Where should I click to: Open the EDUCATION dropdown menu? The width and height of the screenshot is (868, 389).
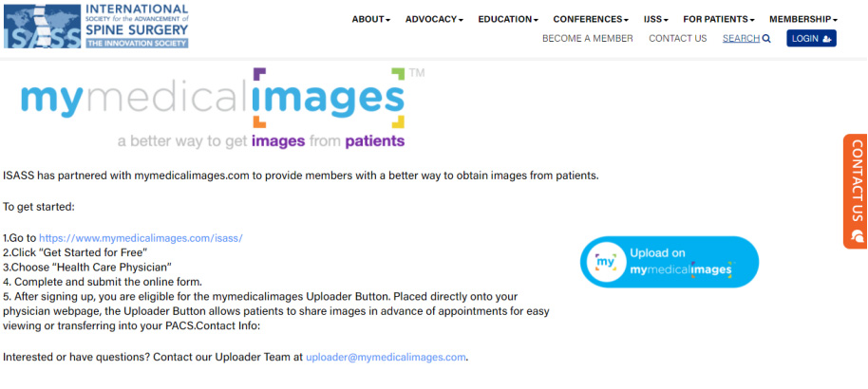point(508,19)
